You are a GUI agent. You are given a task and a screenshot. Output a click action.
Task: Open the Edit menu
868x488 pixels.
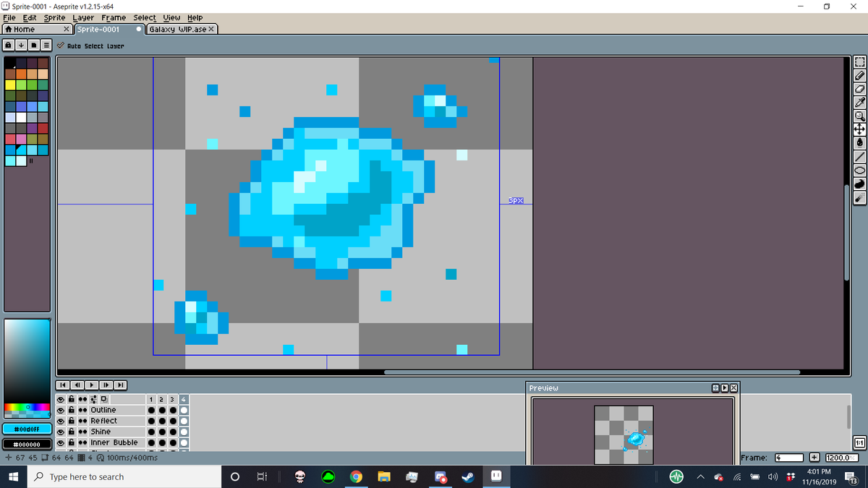click(30, 17)
